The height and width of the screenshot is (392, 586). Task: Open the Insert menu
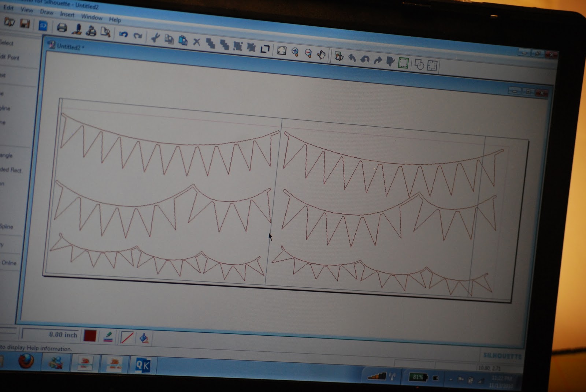[x=67, y=15]
